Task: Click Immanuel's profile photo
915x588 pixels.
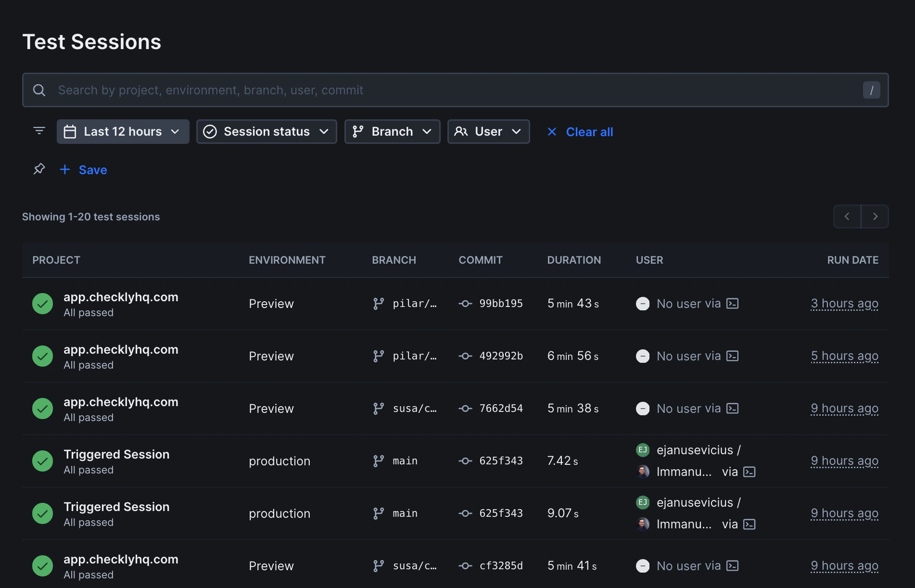Action: point(643,472)
